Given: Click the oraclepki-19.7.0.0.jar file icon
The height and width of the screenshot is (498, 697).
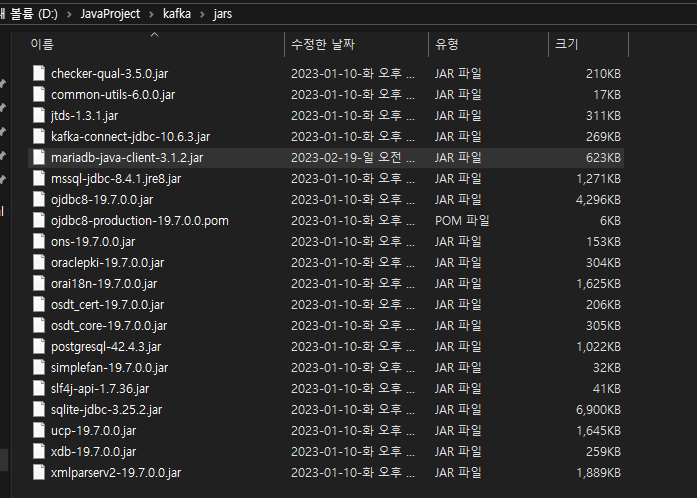Looking at the screenshot, I should [x=39, y=262].
